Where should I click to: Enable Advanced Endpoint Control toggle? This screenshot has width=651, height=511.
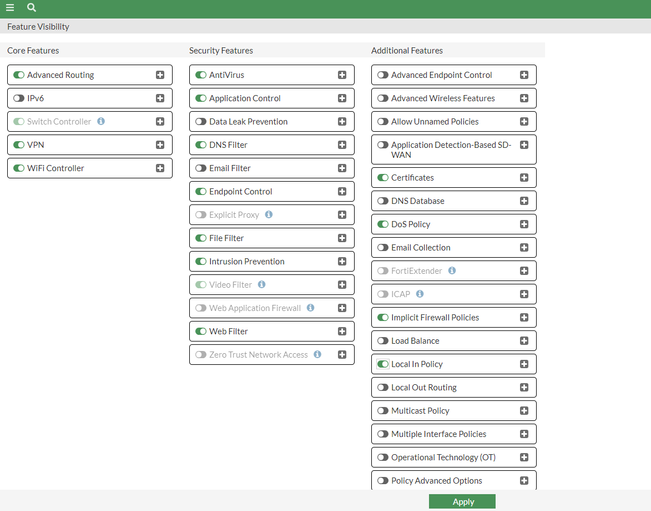click(x=383, y=75)
